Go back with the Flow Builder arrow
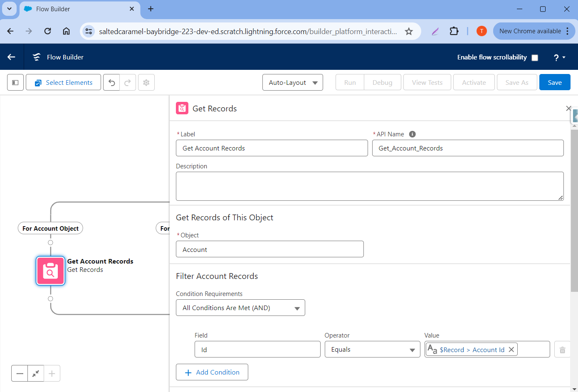Viewport: 578px width, 392px height. coord(12,57)
